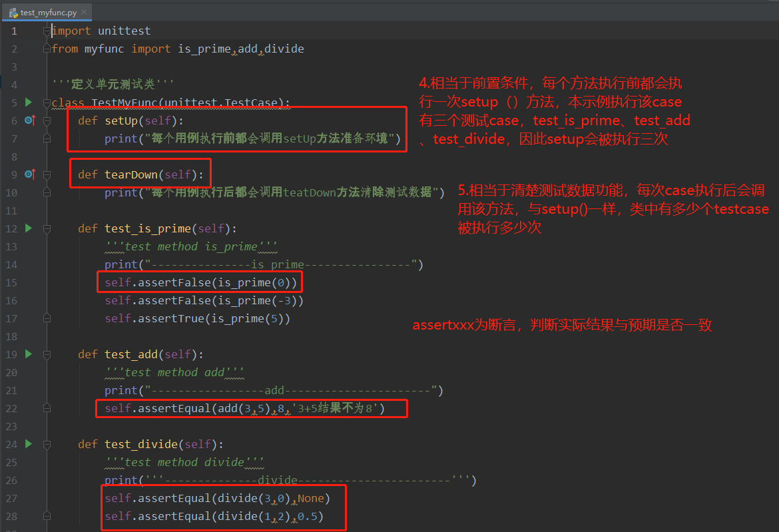
Task: Click 'setUp' method name on line 6
Action: click(x=121, y=121)
